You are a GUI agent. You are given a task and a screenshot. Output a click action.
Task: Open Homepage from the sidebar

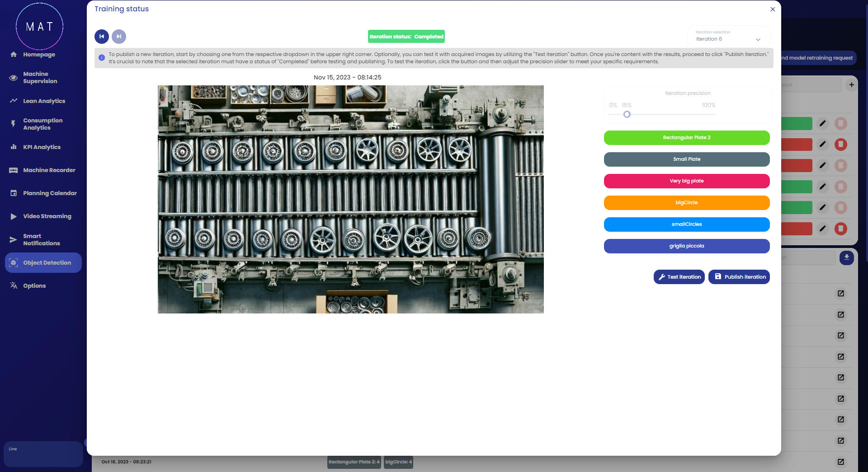(x=39, y=55)
